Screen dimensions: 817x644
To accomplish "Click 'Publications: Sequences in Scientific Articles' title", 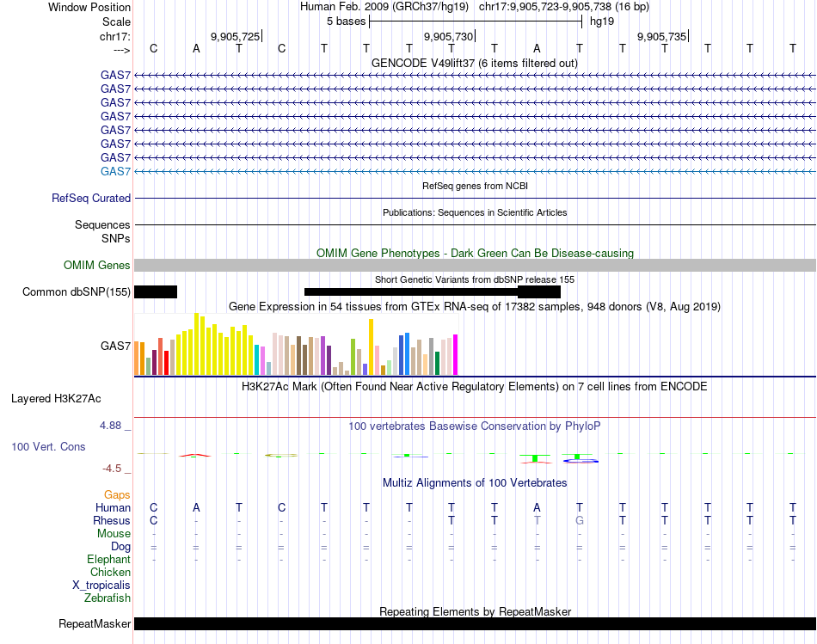I will tap(475, 212).
